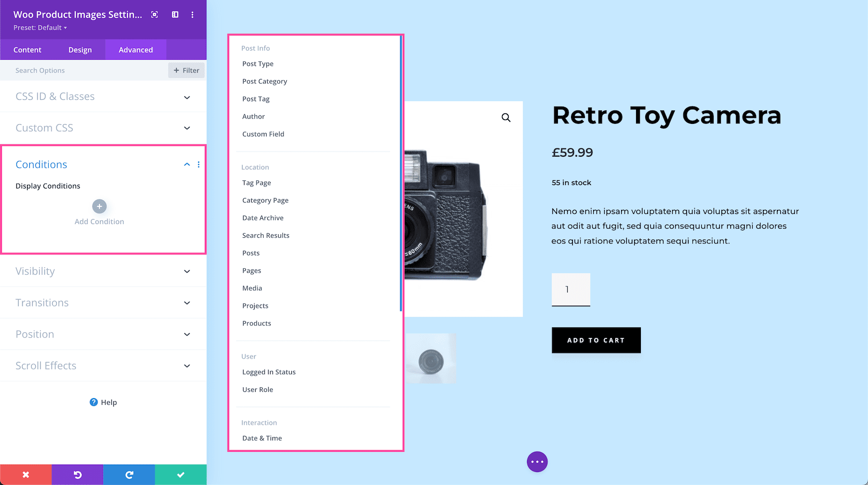The image size is (868, 485).
Task: Open the purple ellipsis floating builder button
Action: pos(537,461)
